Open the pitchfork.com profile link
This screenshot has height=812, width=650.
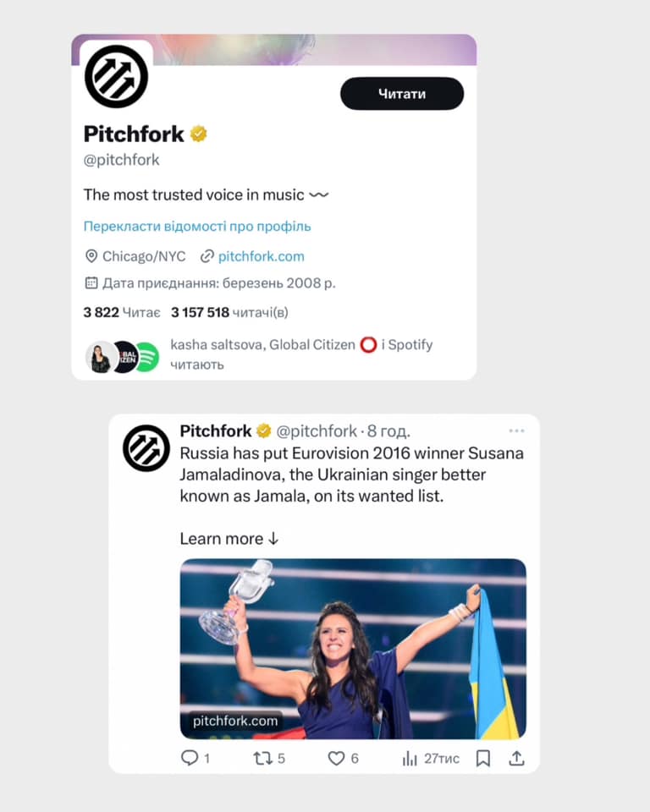click(261, 256)
